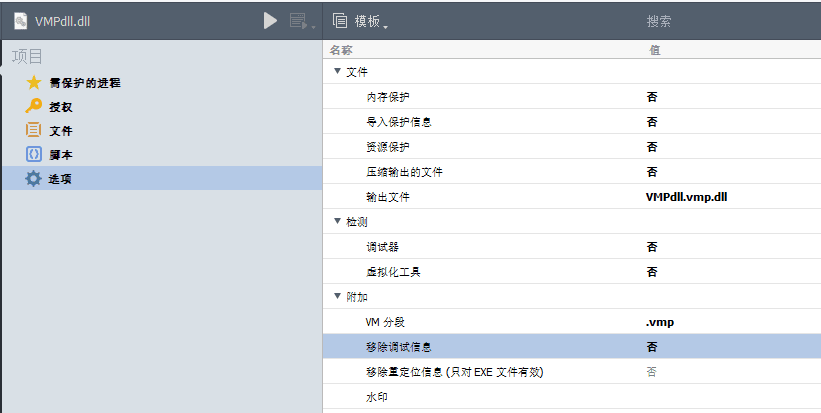821x413 pixels.
Task: Click the 值 column header
Action: [x=654, y=50]
